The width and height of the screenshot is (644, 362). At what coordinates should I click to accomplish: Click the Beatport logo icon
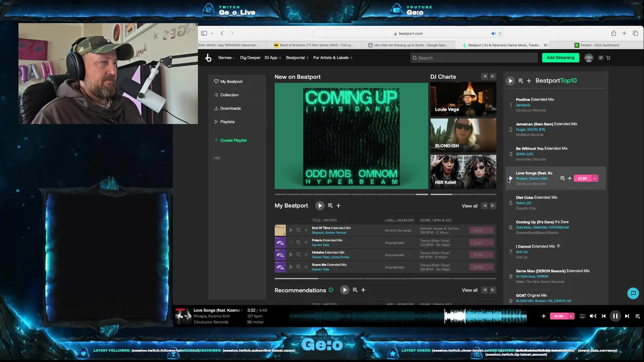coord(208,58)
